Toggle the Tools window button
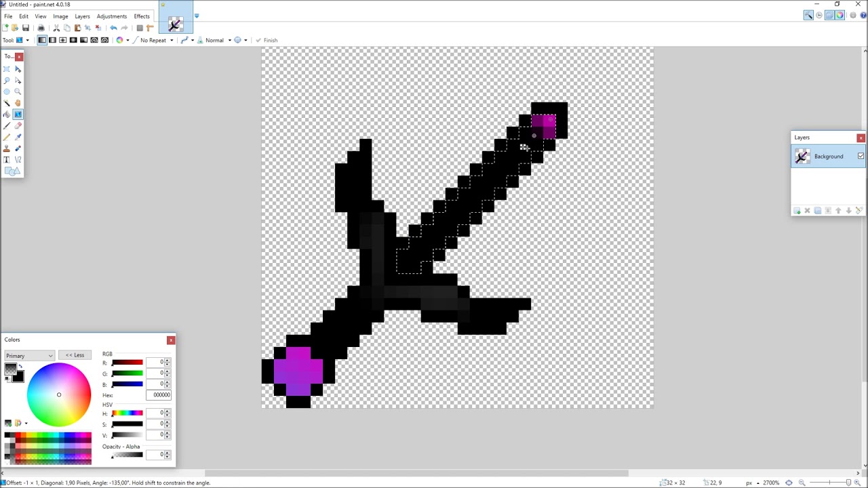Image resolution: width=868 pixels, height=488 pixels. (x=808, y=15)
